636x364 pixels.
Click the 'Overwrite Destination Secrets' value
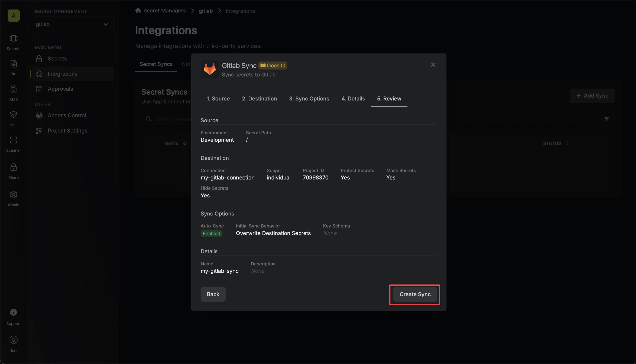tap(273, 233)
